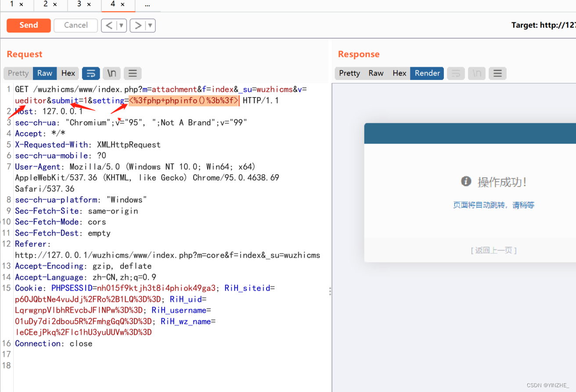
Task: Select Pretty view in Response panel
Action: (x=349, y=73)
